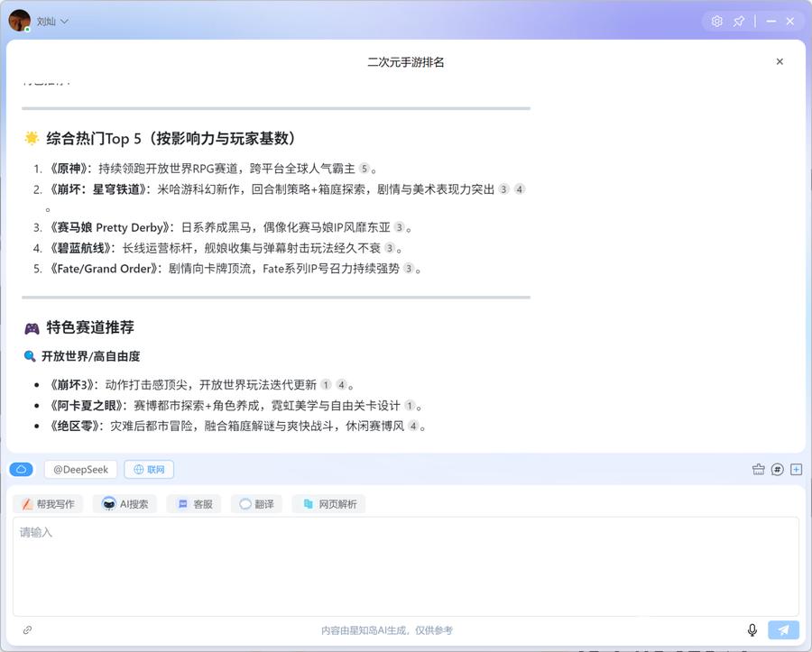812x652 pixels.
Task: Open the user avatar menu top left
Action: click(x=19, y=20)
